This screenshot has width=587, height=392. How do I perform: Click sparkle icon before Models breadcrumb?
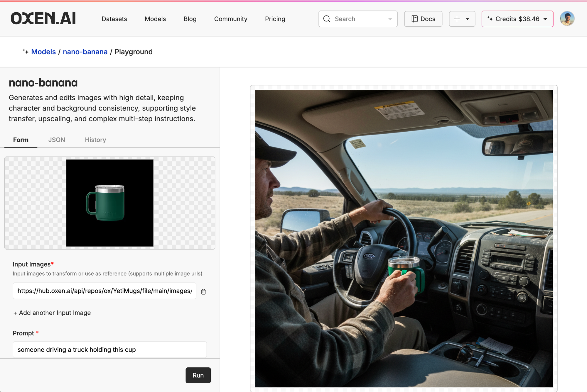coord(26,52)
